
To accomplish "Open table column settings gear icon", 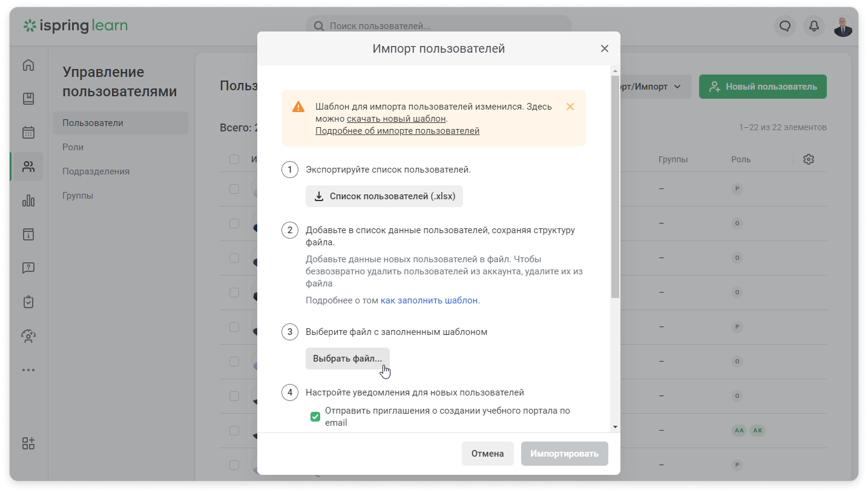I will tap(809, 159).
